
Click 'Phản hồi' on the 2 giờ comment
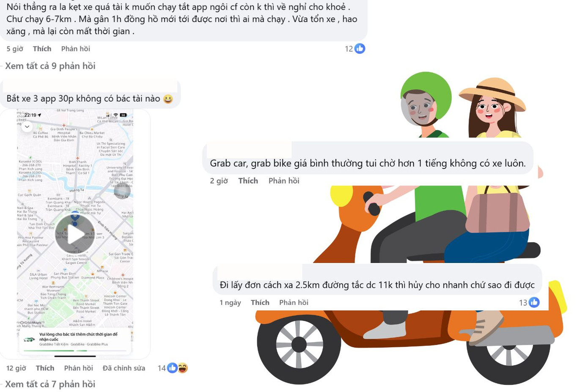coord(284,181)
